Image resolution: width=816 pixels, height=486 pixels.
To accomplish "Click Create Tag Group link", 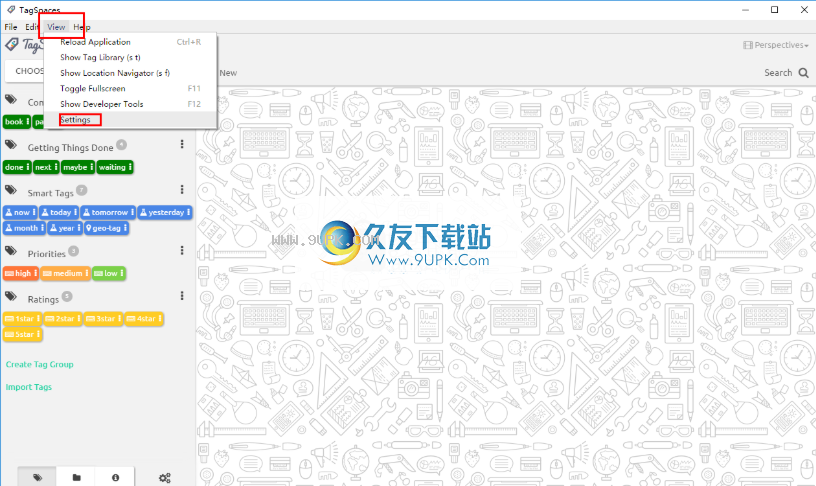I will [x=40, y=364].
